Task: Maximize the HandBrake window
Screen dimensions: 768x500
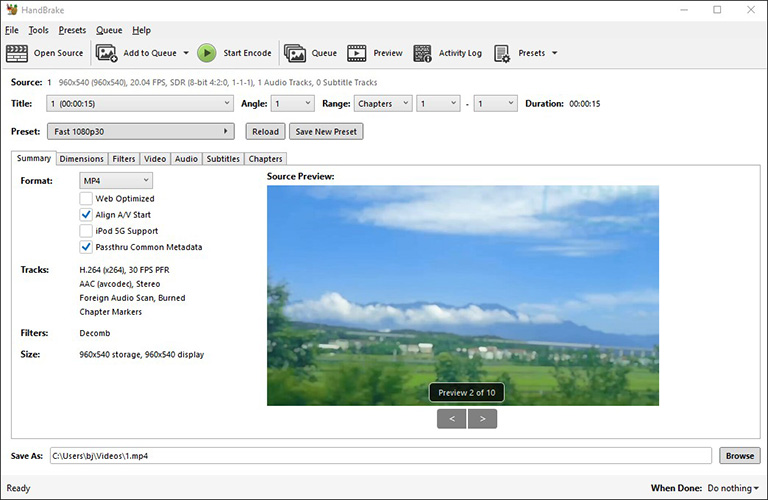Action: [717, 10]
